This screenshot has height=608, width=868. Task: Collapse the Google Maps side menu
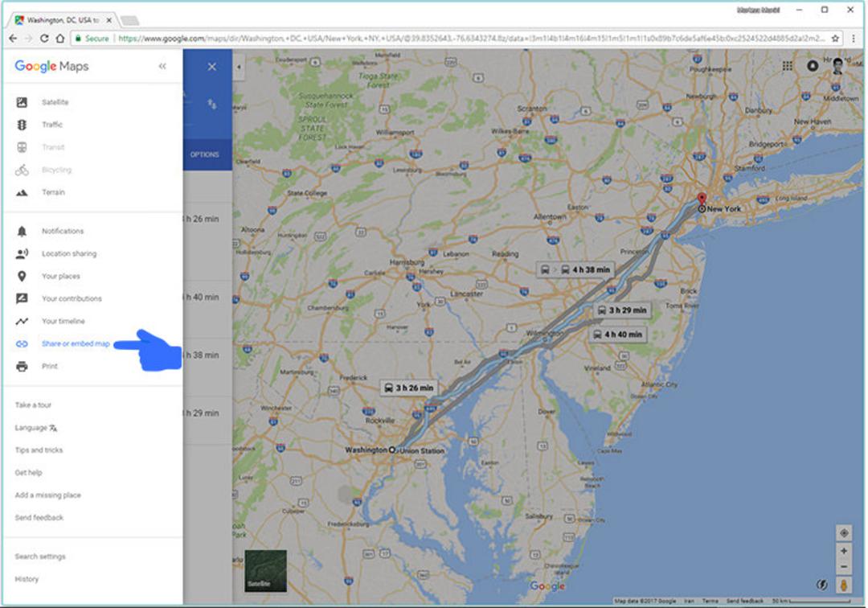[x=162, y=66]
